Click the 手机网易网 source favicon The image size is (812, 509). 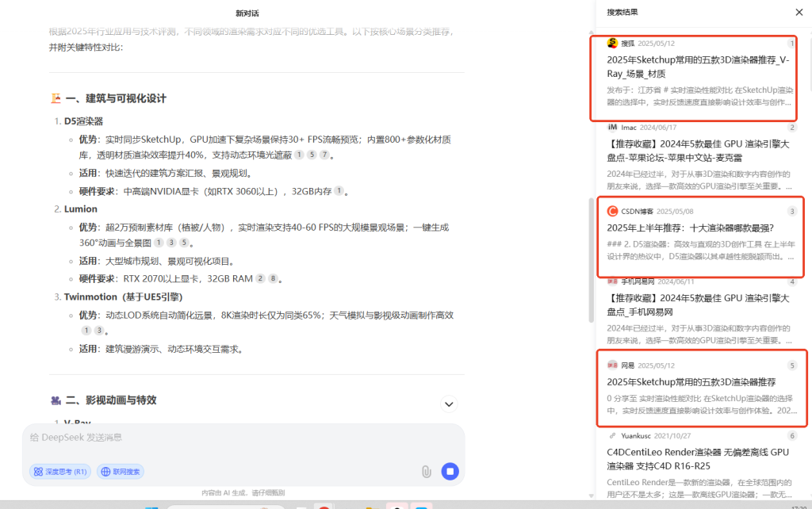pos(612,281)
